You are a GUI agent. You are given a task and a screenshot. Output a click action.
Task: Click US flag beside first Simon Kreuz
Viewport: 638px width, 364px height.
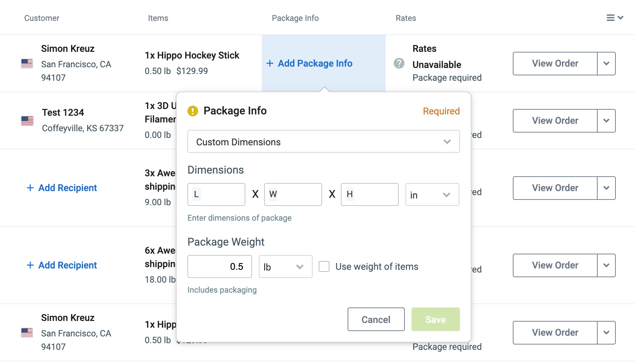click(x=27, y=63)
